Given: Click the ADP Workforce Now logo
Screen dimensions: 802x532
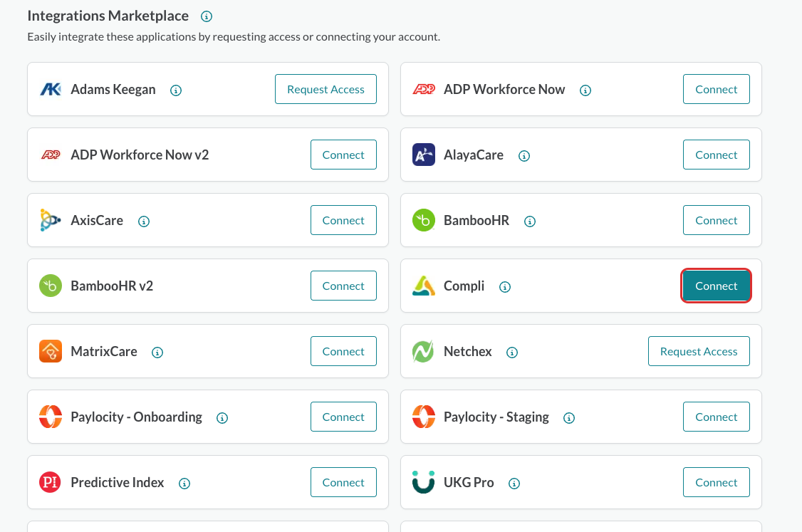Looking at the screenshot, I should click(x=424, y=89).
